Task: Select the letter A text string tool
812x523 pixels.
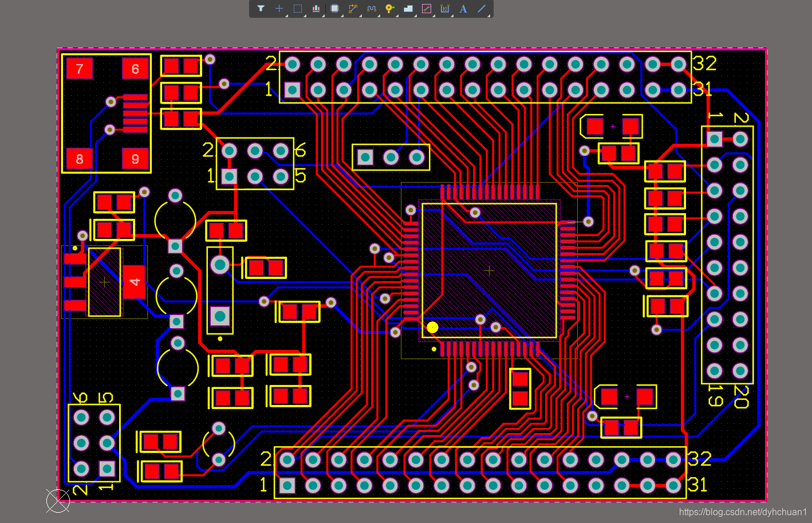Action: [x=463, y=9]
